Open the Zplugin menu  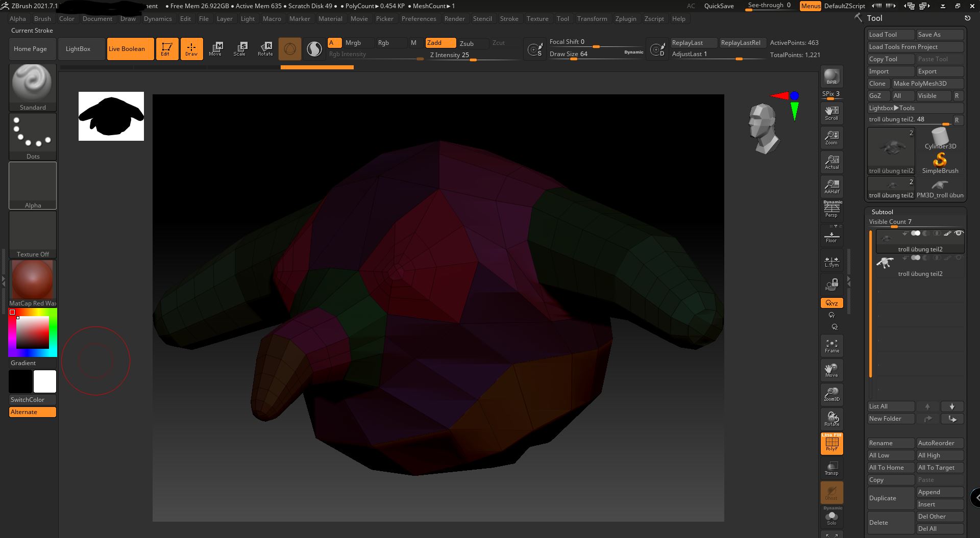(625, 19)
